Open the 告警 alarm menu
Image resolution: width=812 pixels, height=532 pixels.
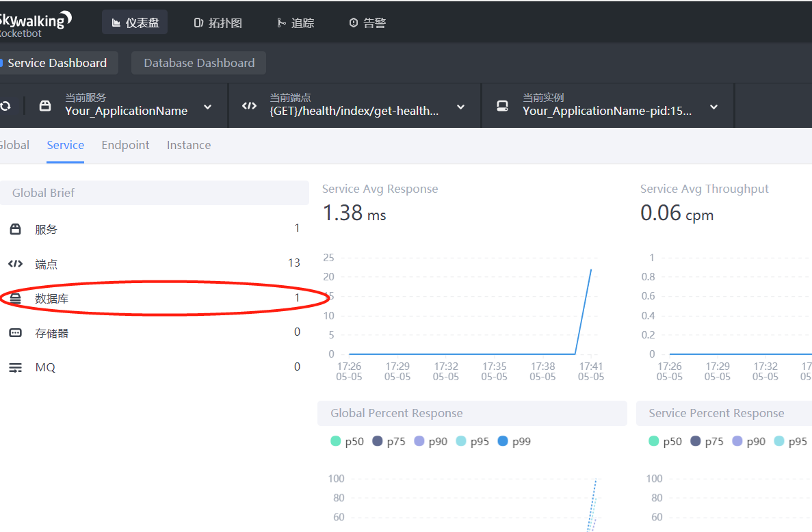[x=367, y=23]
